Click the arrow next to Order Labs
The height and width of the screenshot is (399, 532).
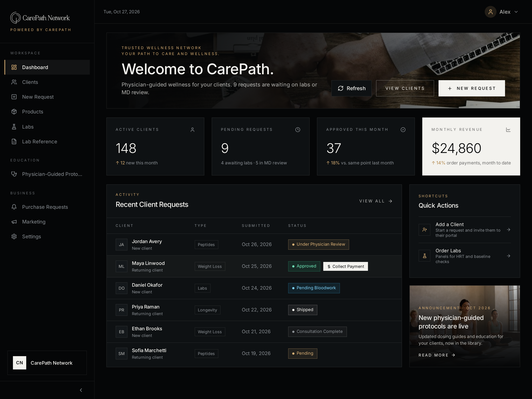[x=508, y=256]
